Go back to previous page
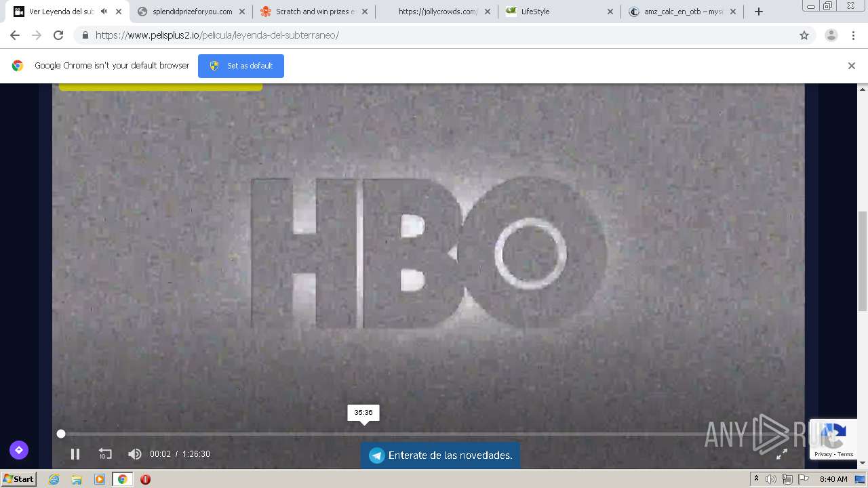Viewport: 868px width, 488px height. coord(15,35)
